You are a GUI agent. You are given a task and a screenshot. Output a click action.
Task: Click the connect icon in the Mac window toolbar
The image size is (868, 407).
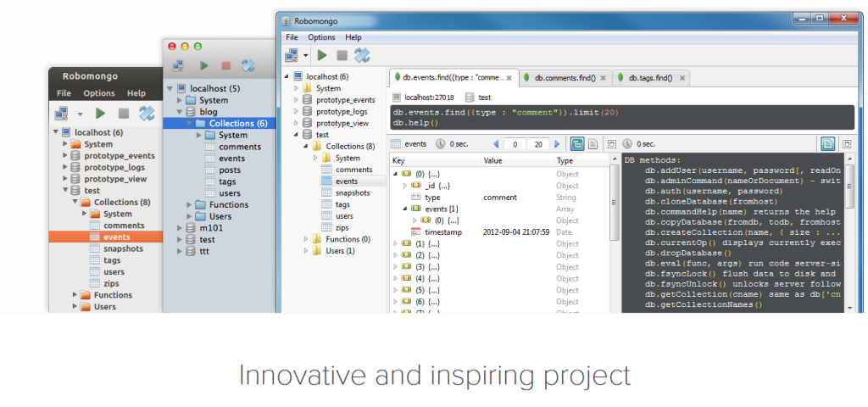point(178,65)
